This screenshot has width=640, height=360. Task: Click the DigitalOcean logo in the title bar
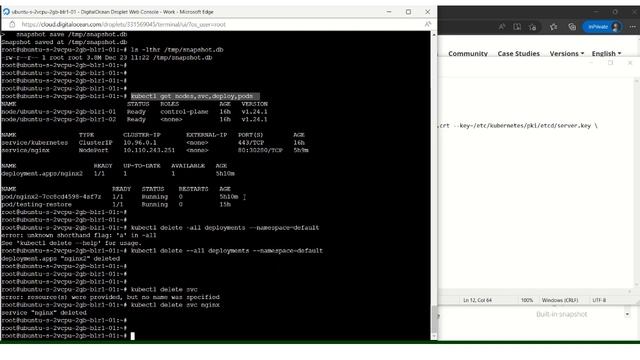click(x=6, y=12)
